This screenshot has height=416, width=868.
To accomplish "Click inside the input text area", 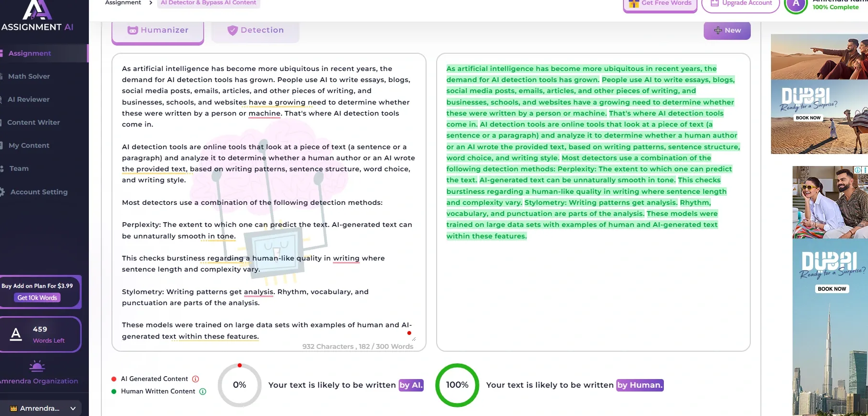I will (x=268, y=202).
